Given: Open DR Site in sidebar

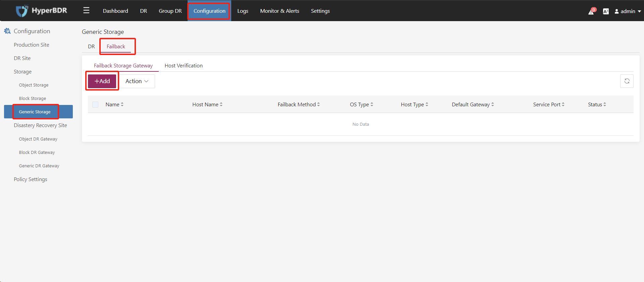Looking at the screenshot, I should click(22, 58).
